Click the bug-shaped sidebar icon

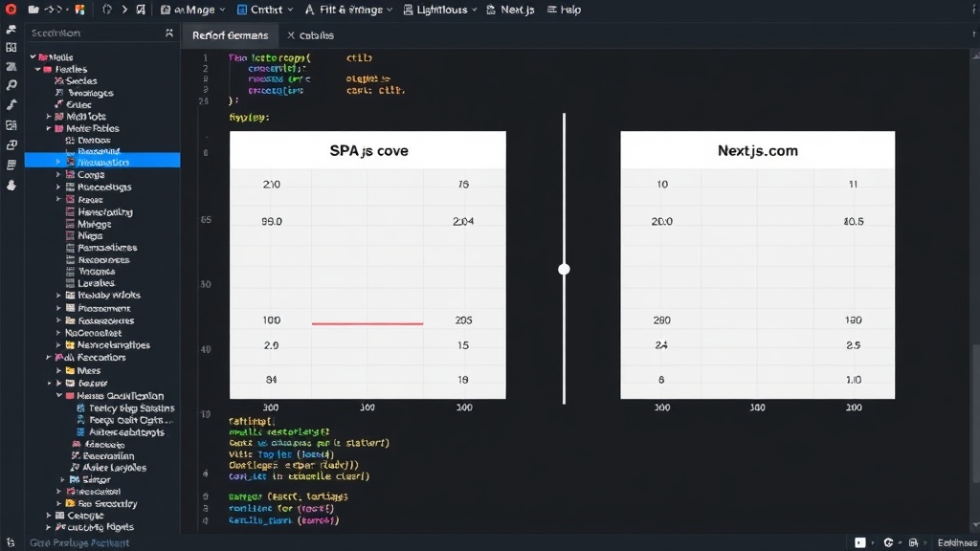coord(11,185)
